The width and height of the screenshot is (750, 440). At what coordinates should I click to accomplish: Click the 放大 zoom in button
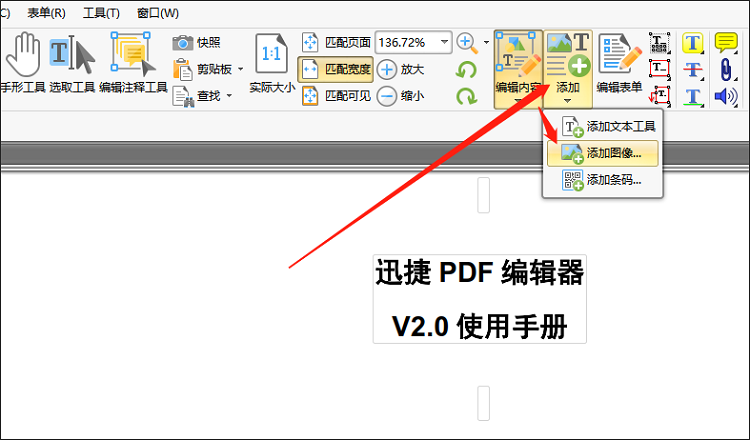pos(401,69)
